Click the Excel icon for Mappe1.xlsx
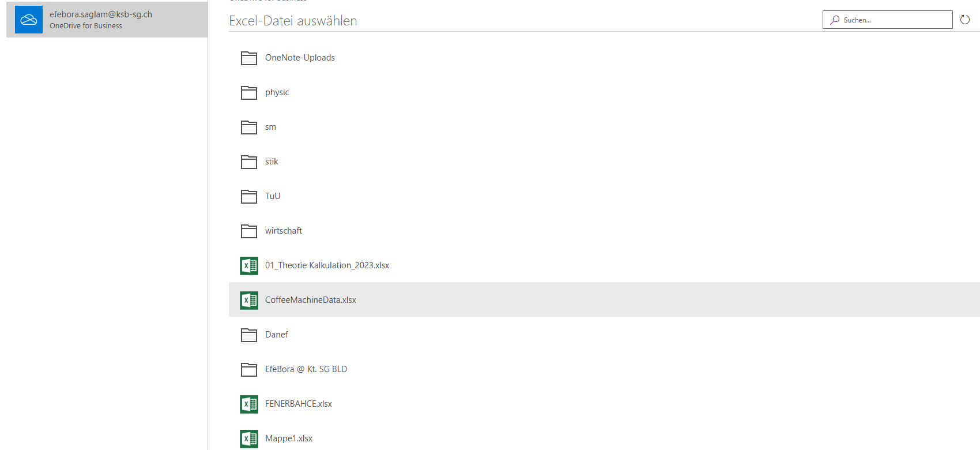This screenshot has width=980, height=450. point(249,438)
